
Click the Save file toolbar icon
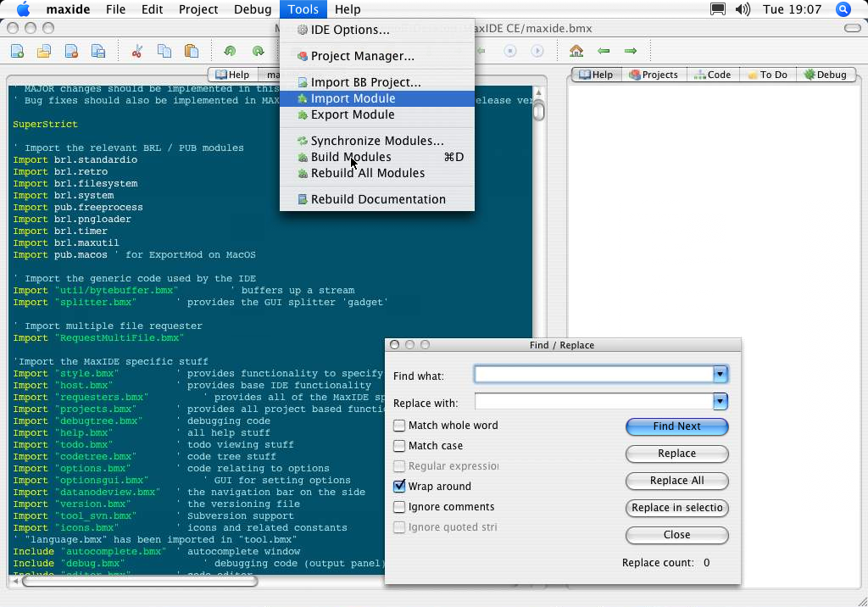[x=98, y=51]
